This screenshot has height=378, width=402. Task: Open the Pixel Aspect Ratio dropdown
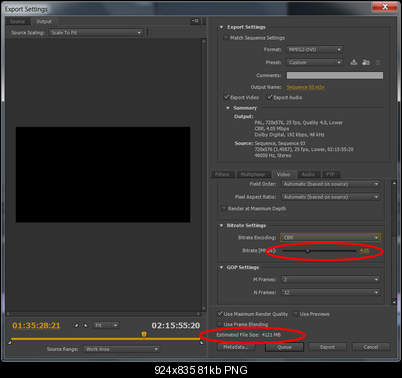point(330,197)
